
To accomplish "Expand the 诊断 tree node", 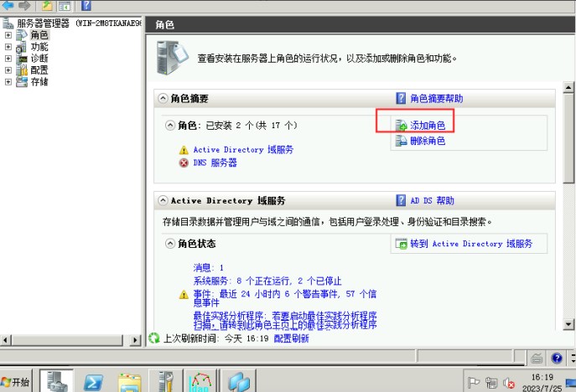I will (8, 59).
